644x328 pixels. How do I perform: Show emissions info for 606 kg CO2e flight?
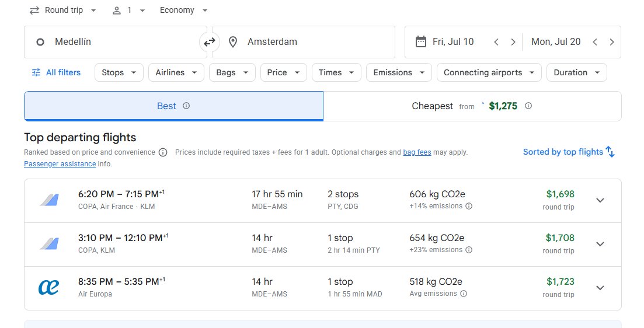click(469, 206)
